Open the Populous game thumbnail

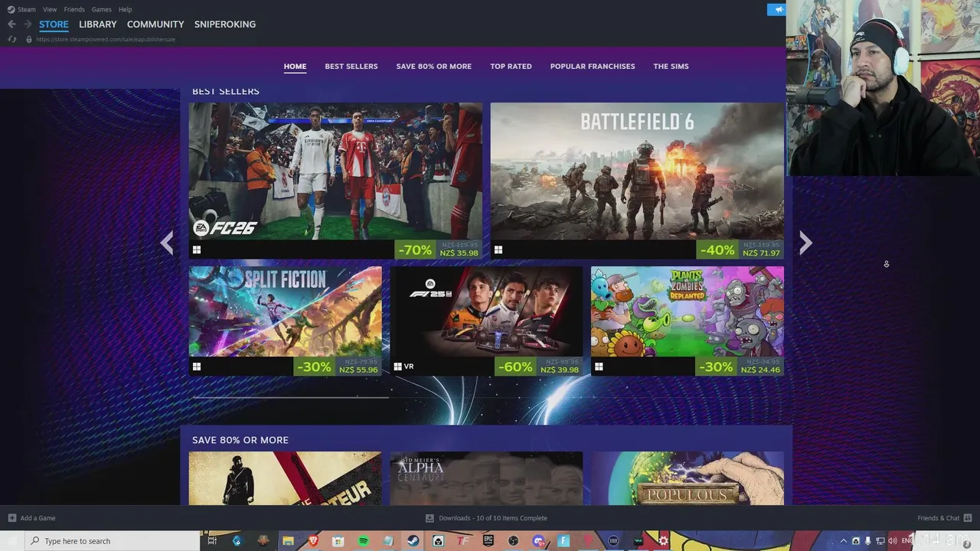(x=688, y=478)
